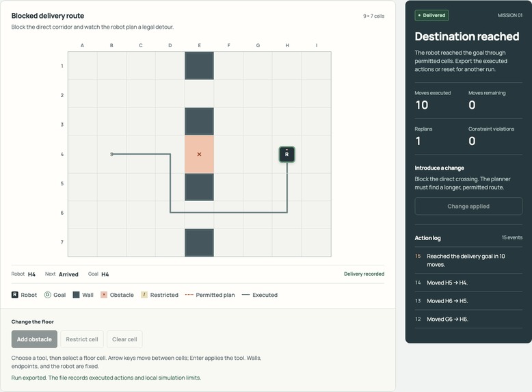Click the 'Introduce a change' heading
This screenshot has width=532, height=392.
coord(439,168)
